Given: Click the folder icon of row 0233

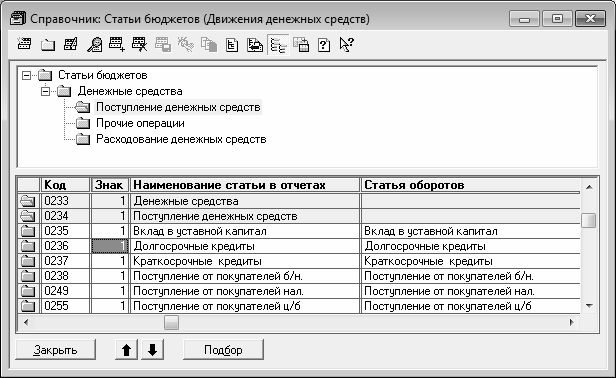Looking at the screenshot, I should coord(28,201).
